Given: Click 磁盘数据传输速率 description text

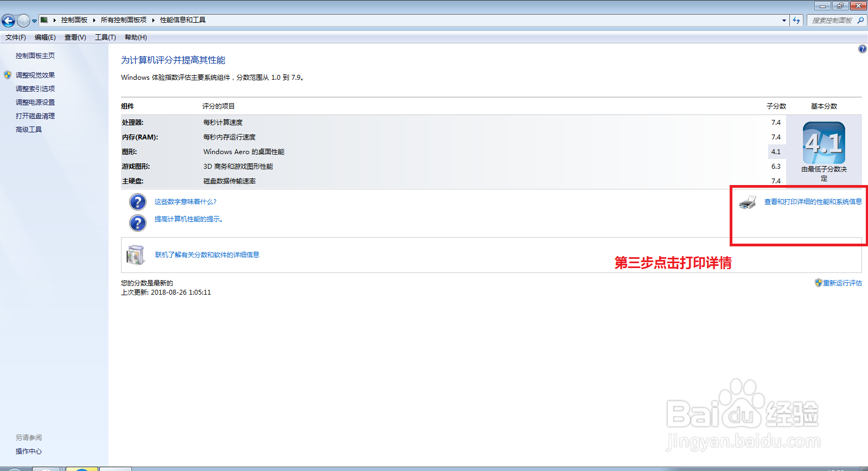Looking at the screenshot, I should tap(229, 181).
